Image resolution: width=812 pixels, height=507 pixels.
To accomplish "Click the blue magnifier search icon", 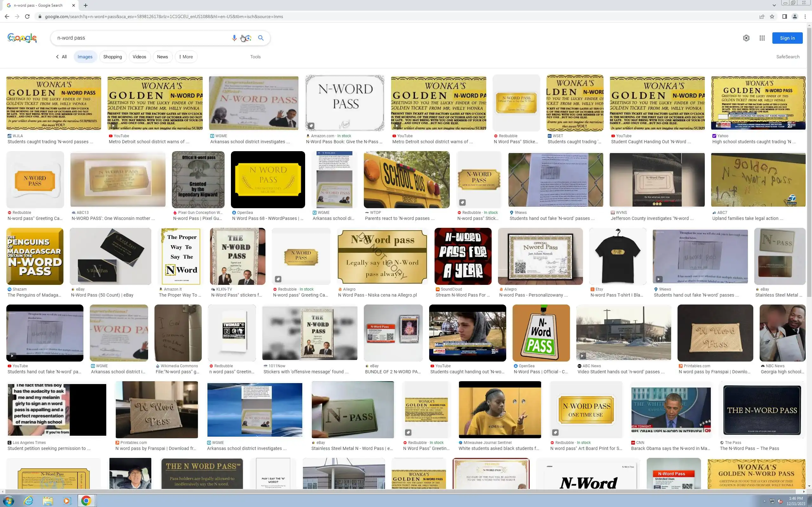I will (x=261, y=38).
